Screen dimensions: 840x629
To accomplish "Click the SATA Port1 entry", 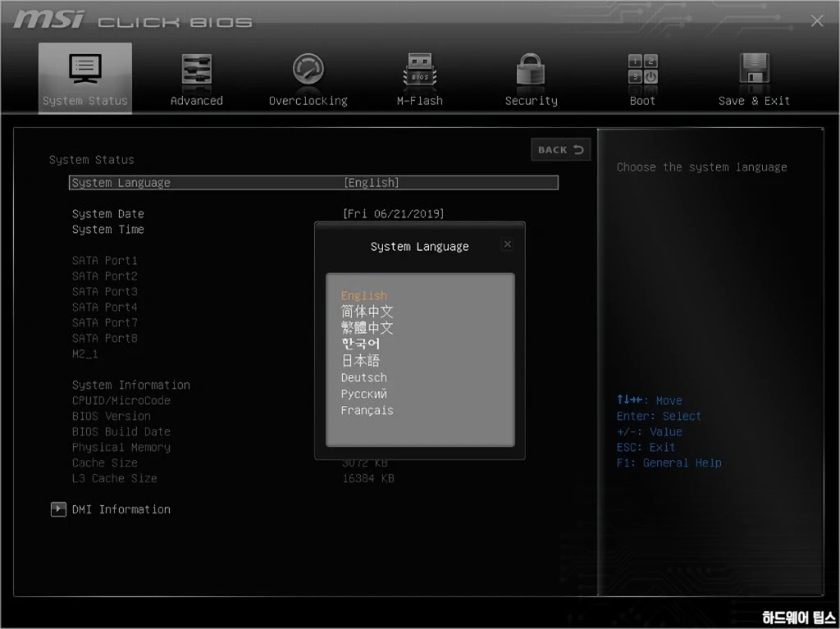I will pos(104,261).
